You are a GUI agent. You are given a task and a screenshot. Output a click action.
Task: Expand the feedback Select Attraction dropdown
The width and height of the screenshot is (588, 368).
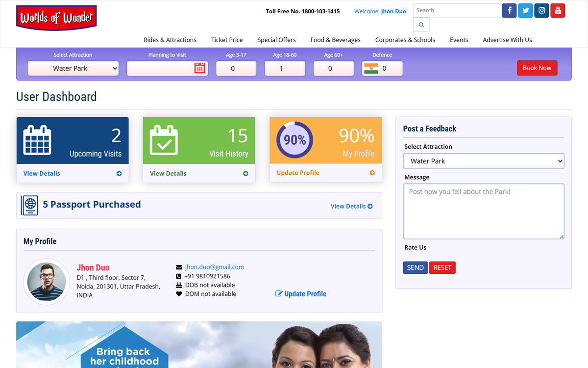pyautogui.click(x=484, y=161)
